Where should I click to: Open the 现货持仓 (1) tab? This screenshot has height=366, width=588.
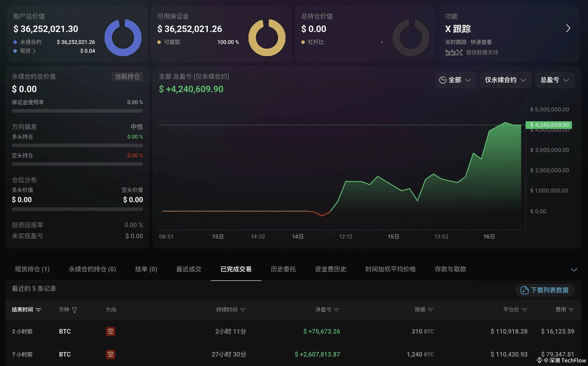pos(32,269)
